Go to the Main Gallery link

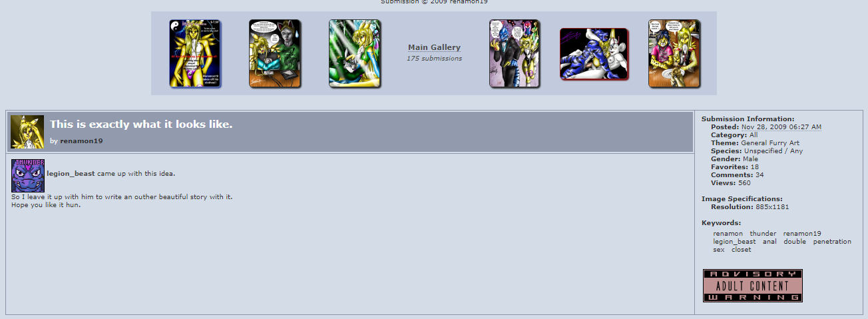coord(434,47)
